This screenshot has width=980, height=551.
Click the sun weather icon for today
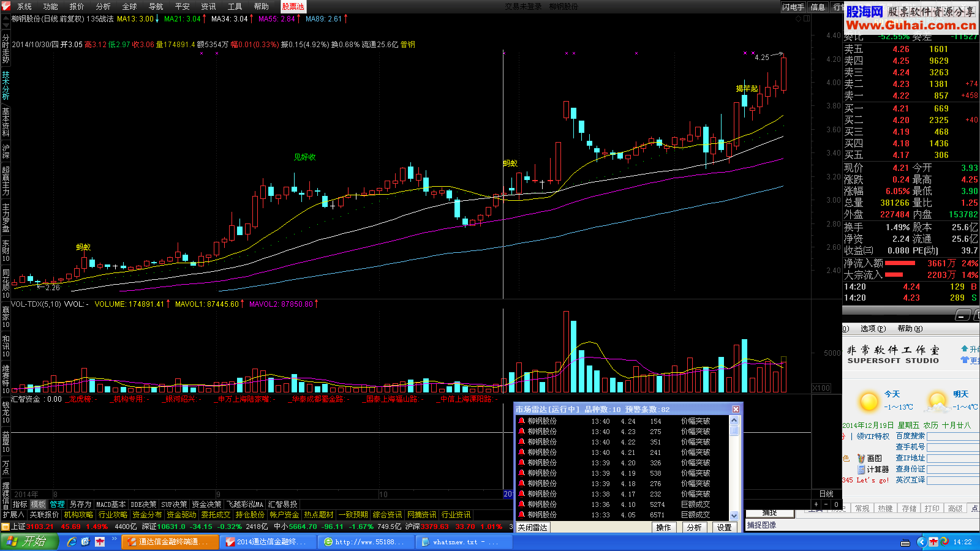[869, 401]
